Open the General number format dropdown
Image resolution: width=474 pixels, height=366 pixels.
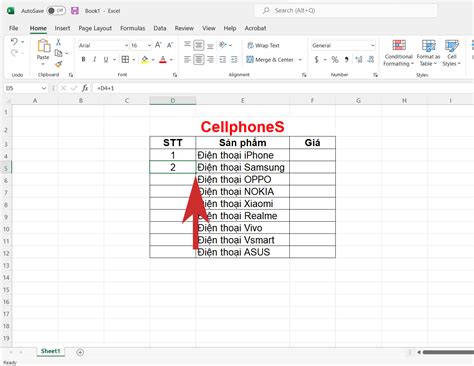click(373, 45)
